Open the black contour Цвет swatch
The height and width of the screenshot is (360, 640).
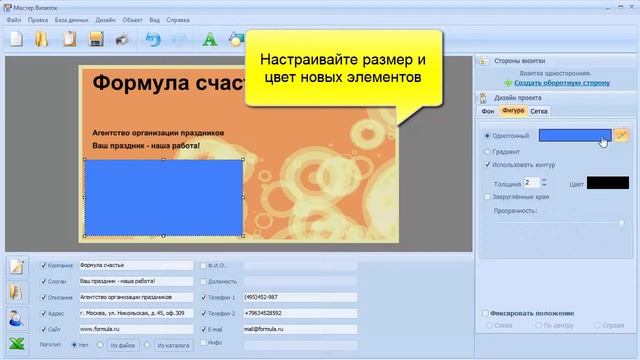(608, 183)
